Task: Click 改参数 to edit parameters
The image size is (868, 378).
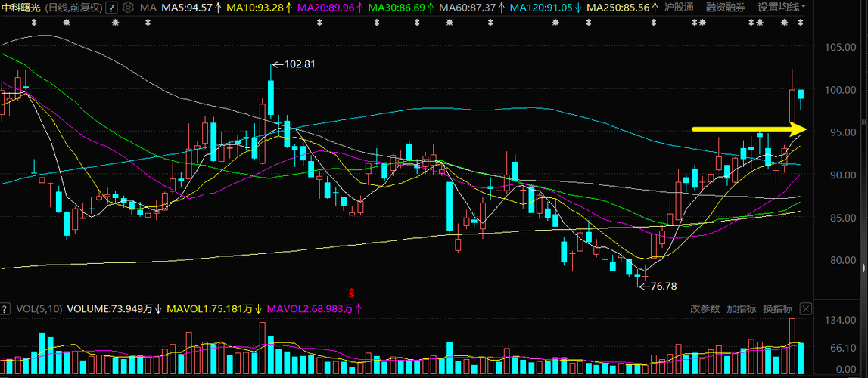Action: (x=705, y=309)
